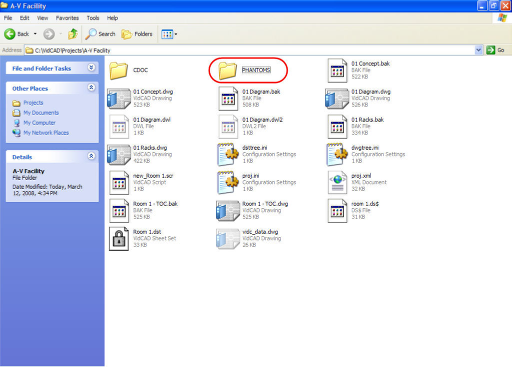Select the 01 Diagram.dwl2 file icon

pyautogui.click(x=228, y=126)
